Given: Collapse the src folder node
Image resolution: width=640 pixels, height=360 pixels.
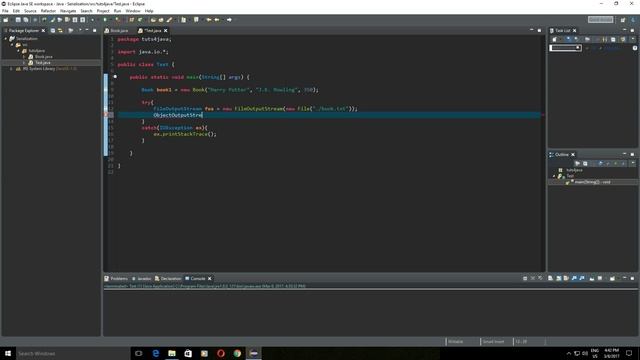Looking at the screenshot, I should point(12,45).
